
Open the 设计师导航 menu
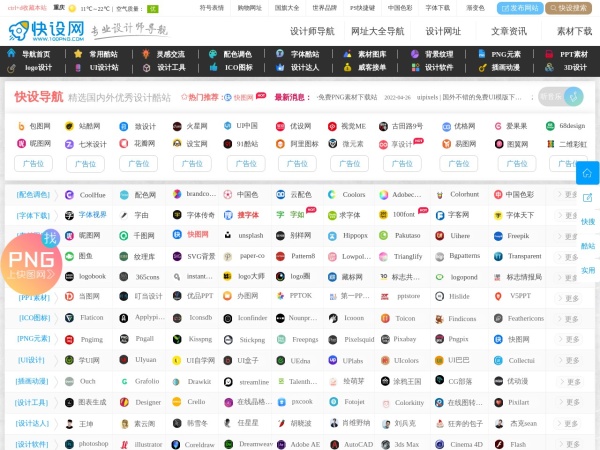(312, 31)
